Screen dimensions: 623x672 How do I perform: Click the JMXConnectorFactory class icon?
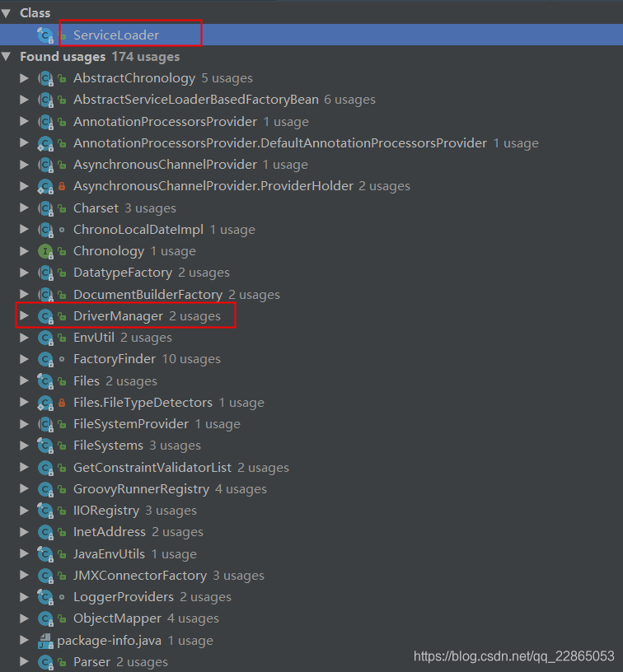coord(45,576)
